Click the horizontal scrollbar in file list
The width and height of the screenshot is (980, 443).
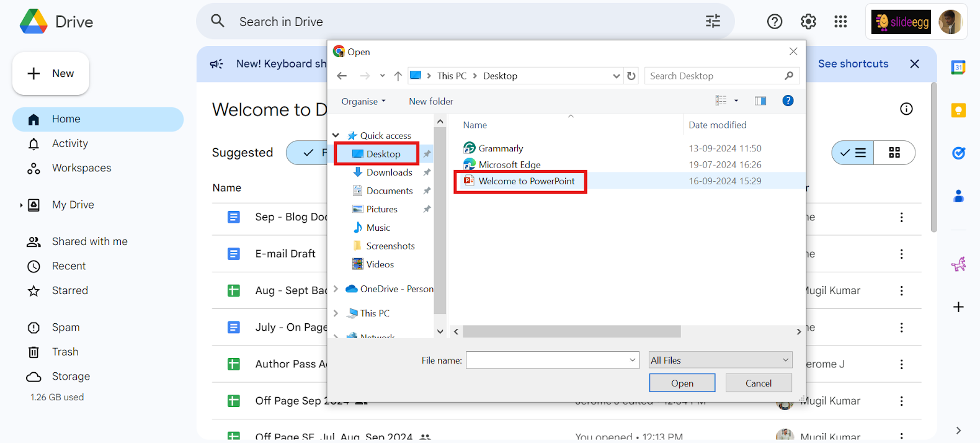(x=572, y=331)
